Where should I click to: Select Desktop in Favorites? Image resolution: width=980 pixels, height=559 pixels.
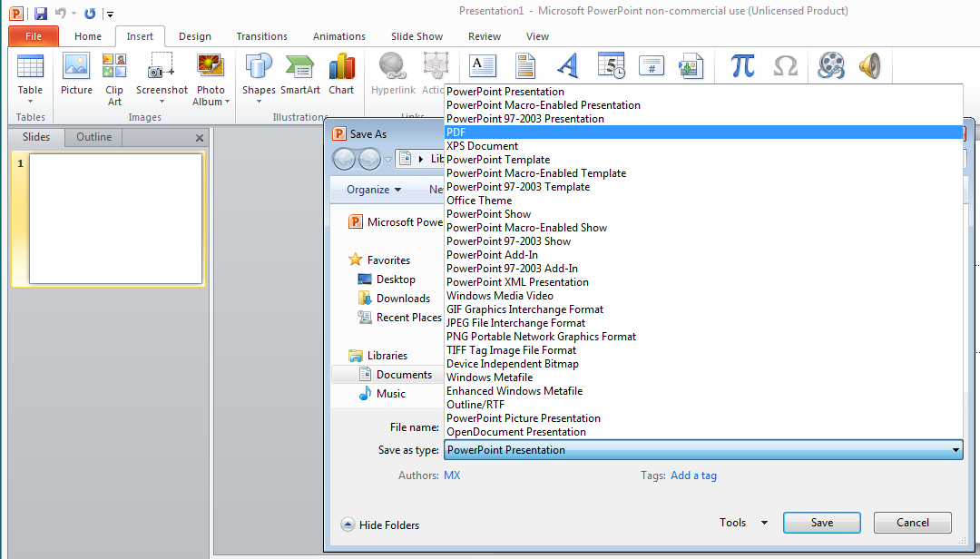pos(387,279)
